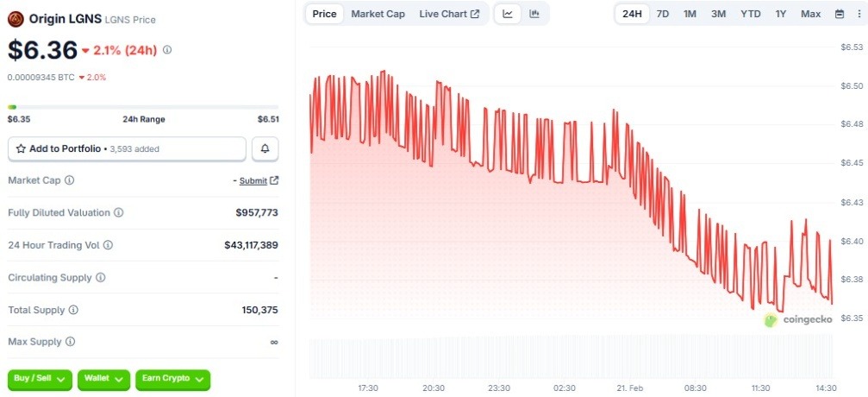868x397 pixels.
Task: Set chart range to Max
Action: (x=810, y=14)
